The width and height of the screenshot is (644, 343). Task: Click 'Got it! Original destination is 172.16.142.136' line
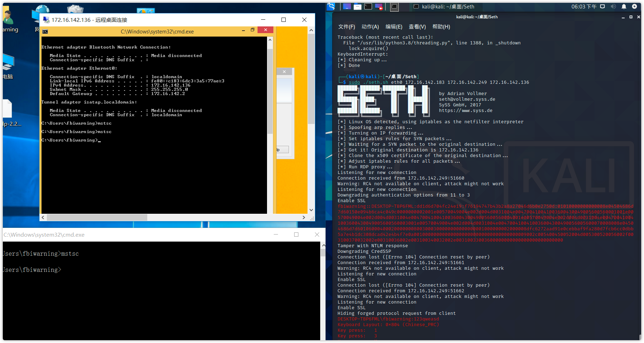[x=408, y=150]
